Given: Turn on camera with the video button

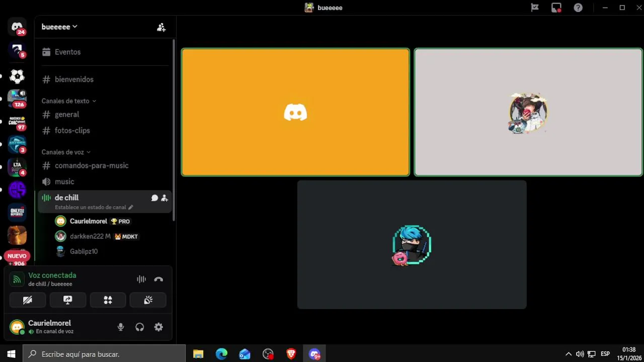Looking at the screenshot, I should coord(28,300).
